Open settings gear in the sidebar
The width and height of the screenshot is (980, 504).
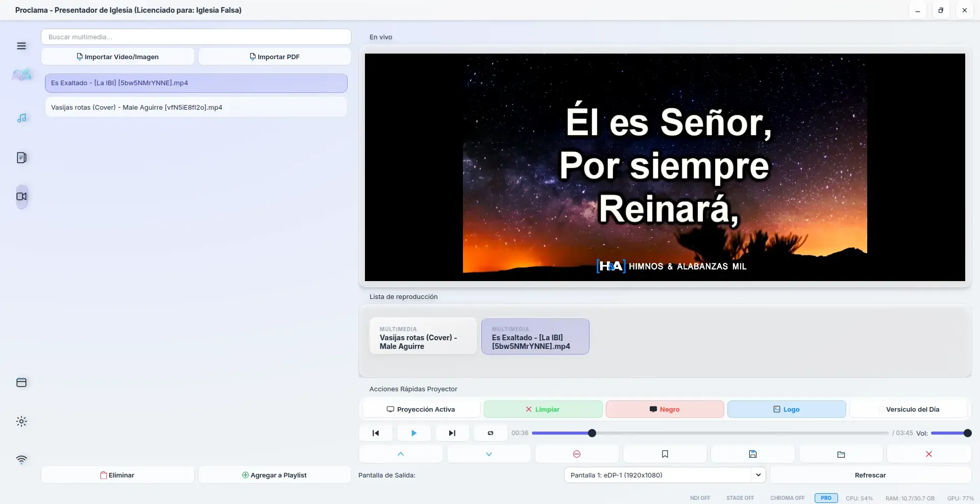pos(21,421)
